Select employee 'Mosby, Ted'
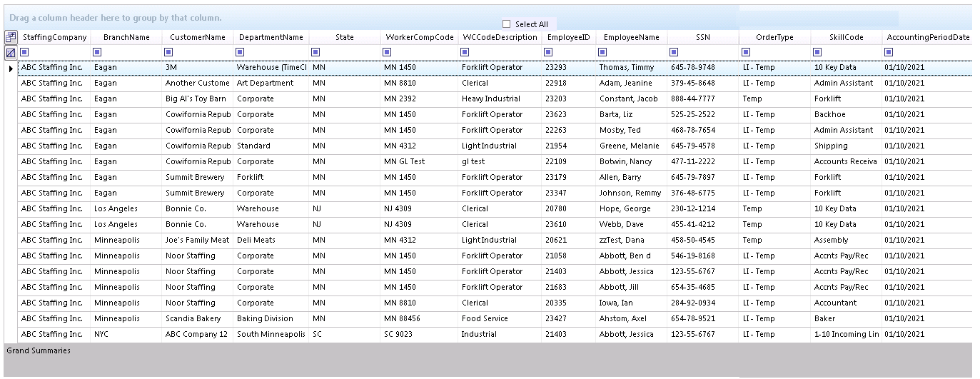 coord(632,131)
